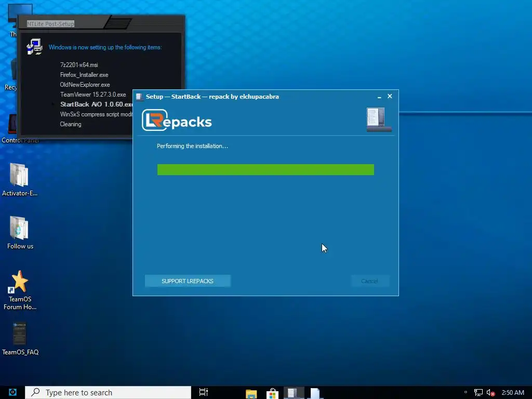Click the blank document taskbar icon
Screen dimensions: 532x399
click(315, 393)
